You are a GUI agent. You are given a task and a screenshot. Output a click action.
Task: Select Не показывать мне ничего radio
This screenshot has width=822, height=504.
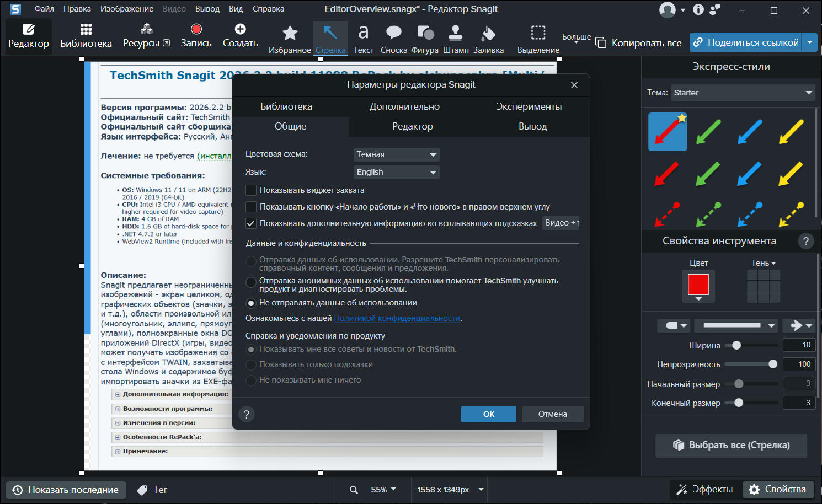(251, 380)
